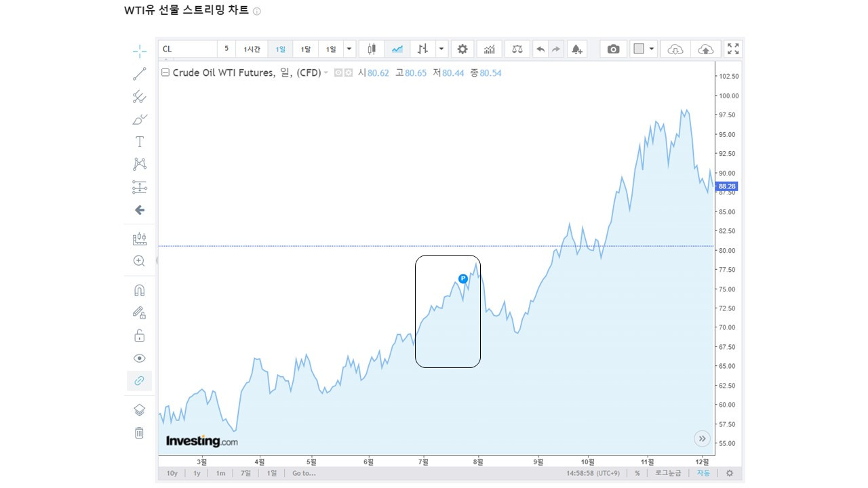Open the interval dropdown arrow

[349, 49]
